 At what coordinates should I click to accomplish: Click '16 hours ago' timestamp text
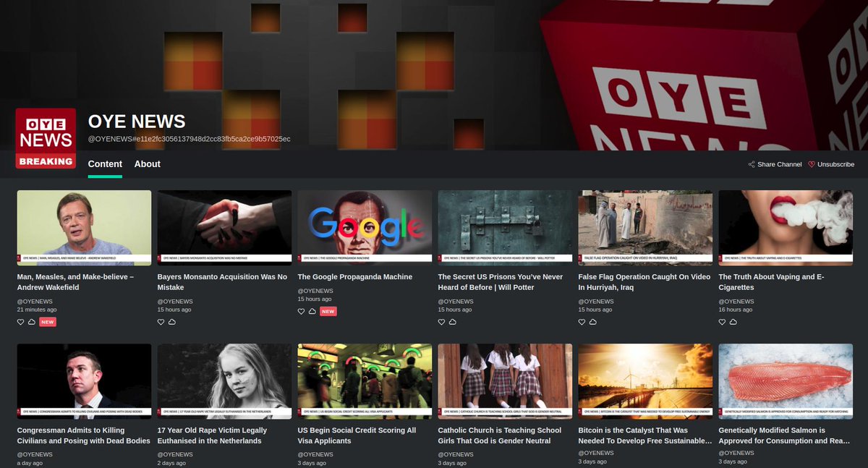pyautogui.click(x=736, y=310)
